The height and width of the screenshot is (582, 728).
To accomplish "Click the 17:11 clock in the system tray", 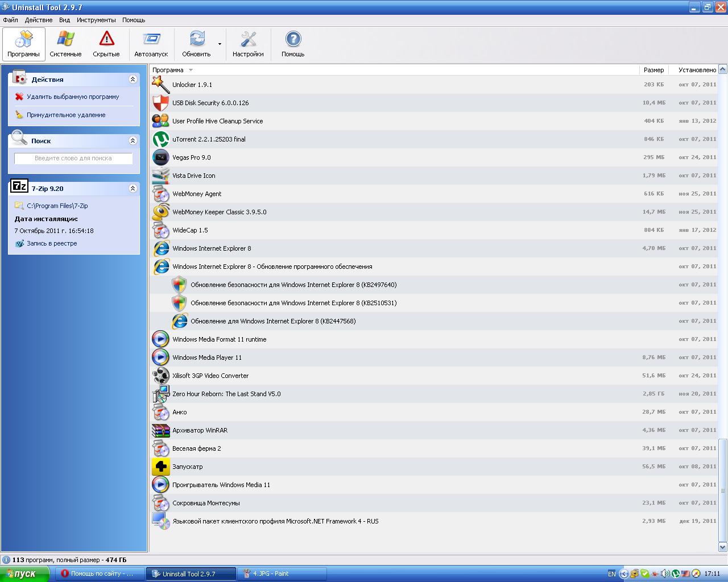I will (712, 574).
